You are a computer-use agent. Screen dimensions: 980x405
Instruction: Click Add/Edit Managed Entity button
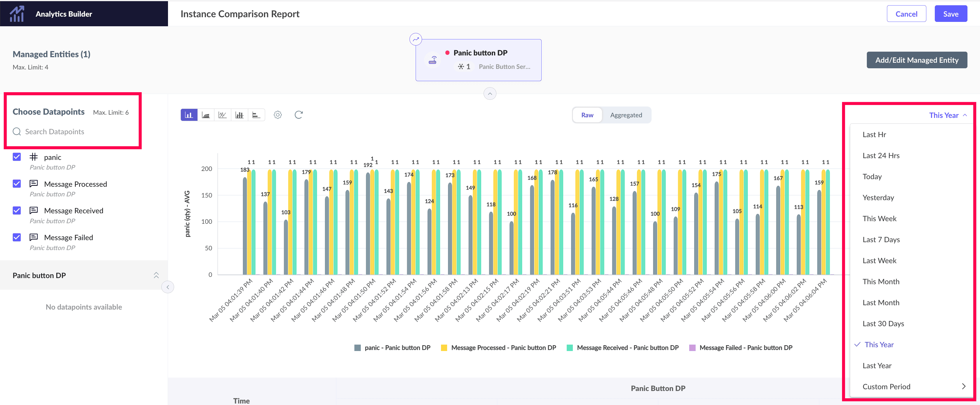tap(916, 60)
